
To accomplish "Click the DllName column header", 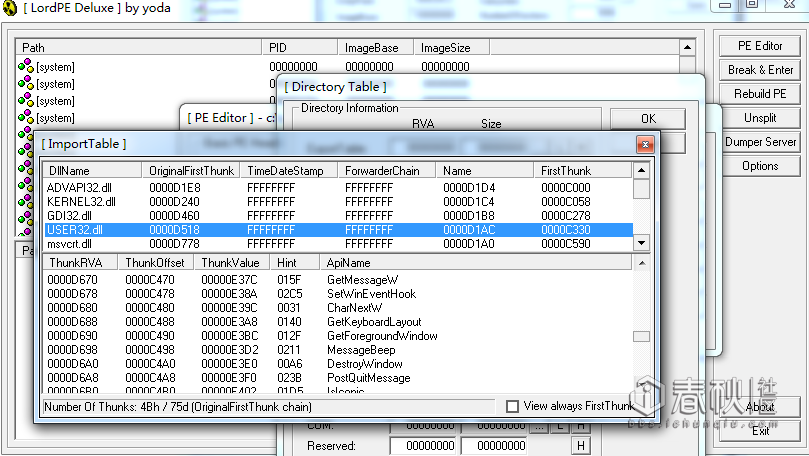I will [92, 171].
